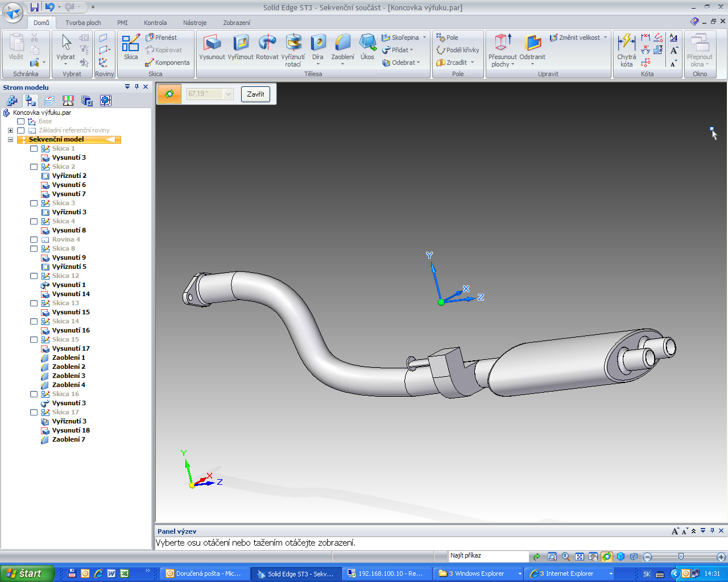Expand Základní referenční roviny tree node

[x=10, y=131]
